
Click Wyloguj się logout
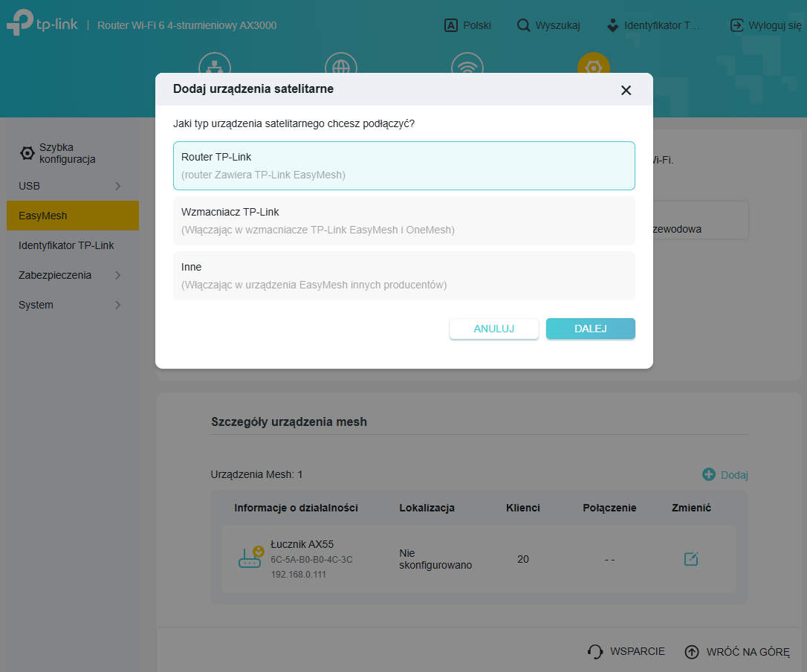click(766, 25)
